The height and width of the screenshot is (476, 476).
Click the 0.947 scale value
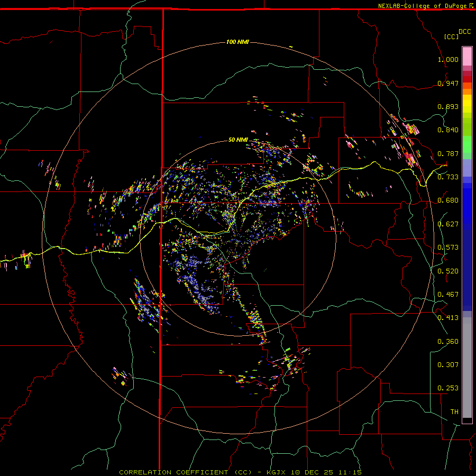click(x=448, y=83)
